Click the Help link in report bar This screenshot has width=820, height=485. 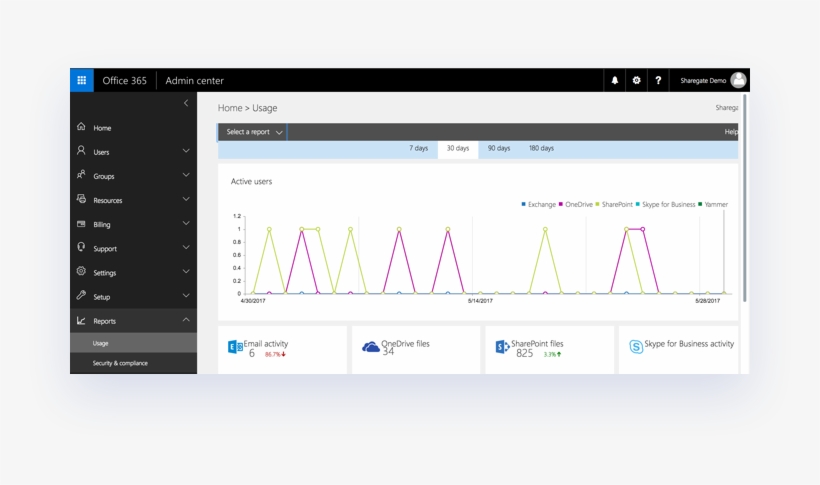click(731, 132)
